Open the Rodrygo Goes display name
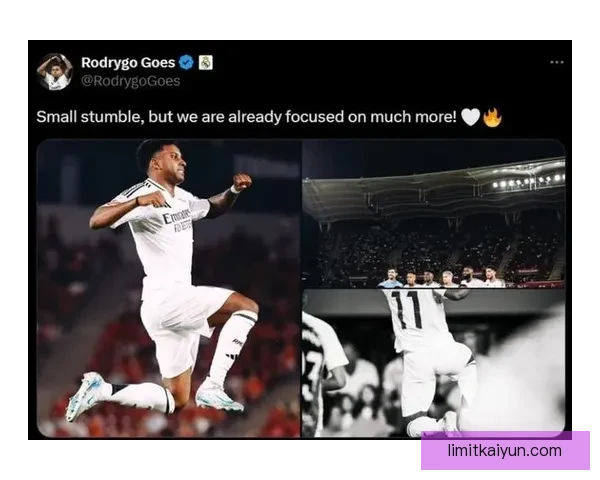 click(128, 62)
